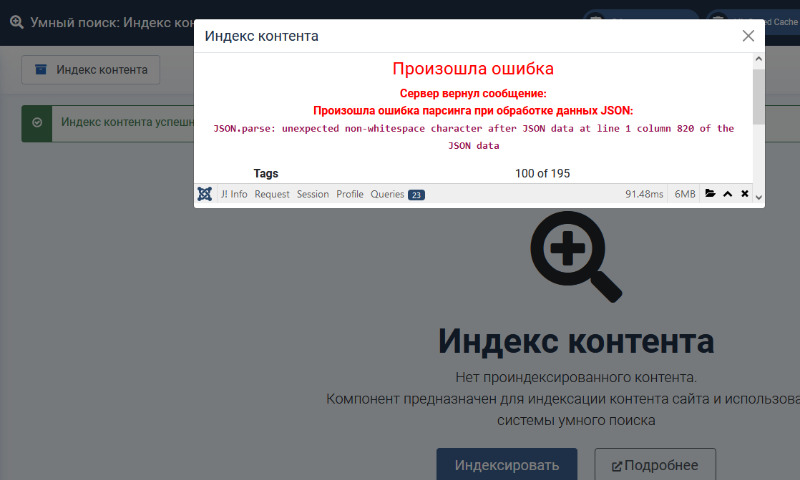This screenshot has width=800, height=480.
Task: Open the Profile debug tab
Action: tap(349, 194)
